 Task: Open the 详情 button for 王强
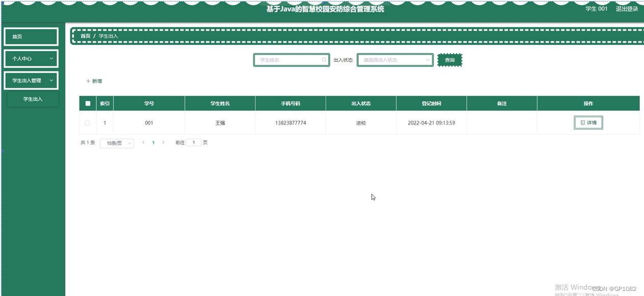[x=588, y=123]
